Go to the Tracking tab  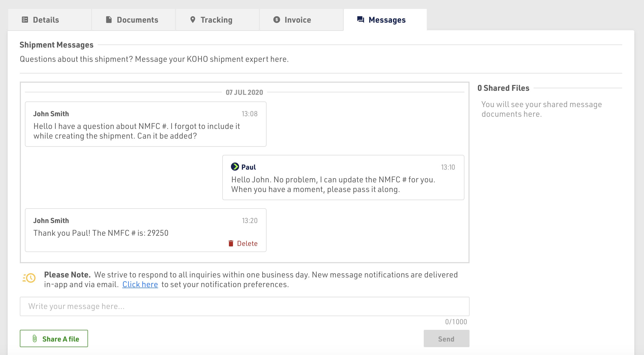(216, 20)
